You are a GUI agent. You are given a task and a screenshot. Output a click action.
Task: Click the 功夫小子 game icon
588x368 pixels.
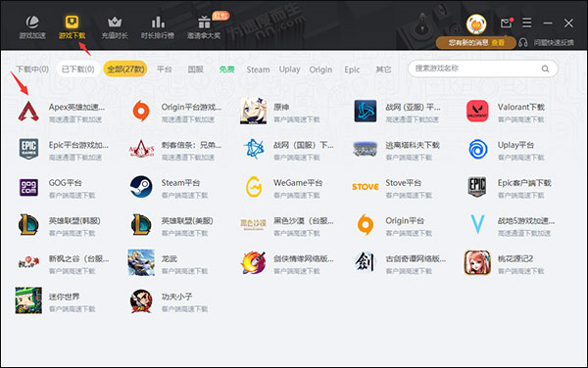pos(141,300)
